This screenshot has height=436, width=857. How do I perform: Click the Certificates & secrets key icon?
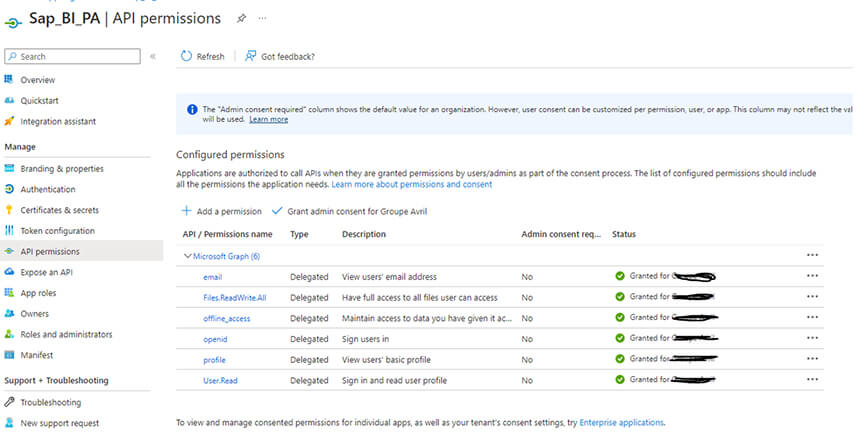pyautogui.click(x=9, y=210)
